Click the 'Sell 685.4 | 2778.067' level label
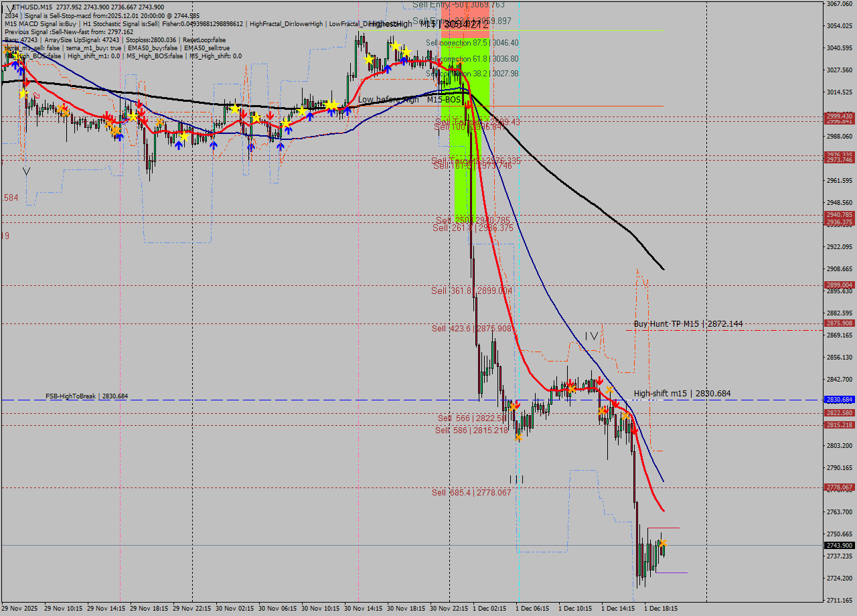Viewport: 857px width, 616px height. click(x=471, y=493)
